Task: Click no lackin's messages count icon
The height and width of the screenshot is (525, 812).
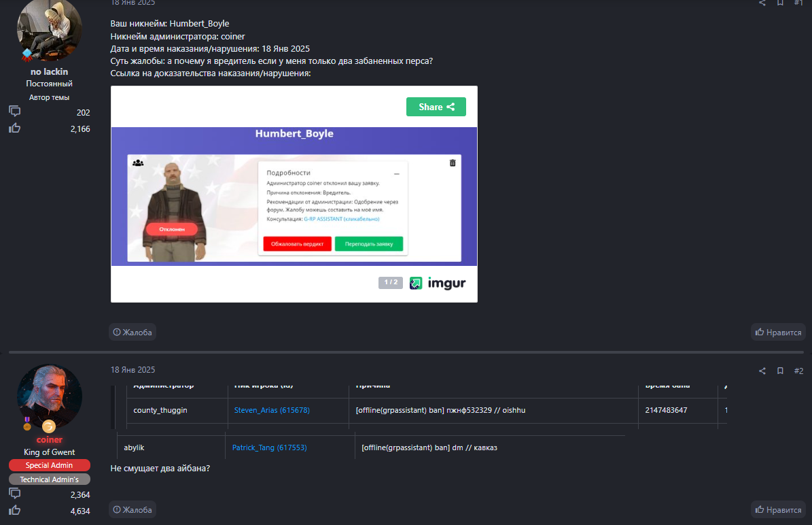Action: (14, 112)
